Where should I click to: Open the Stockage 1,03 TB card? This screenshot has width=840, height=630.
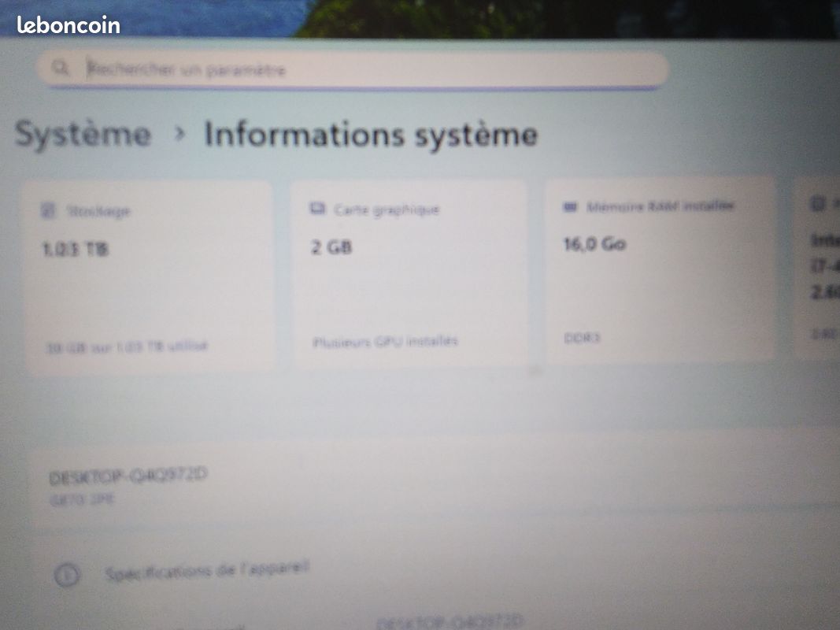(150, 276)
